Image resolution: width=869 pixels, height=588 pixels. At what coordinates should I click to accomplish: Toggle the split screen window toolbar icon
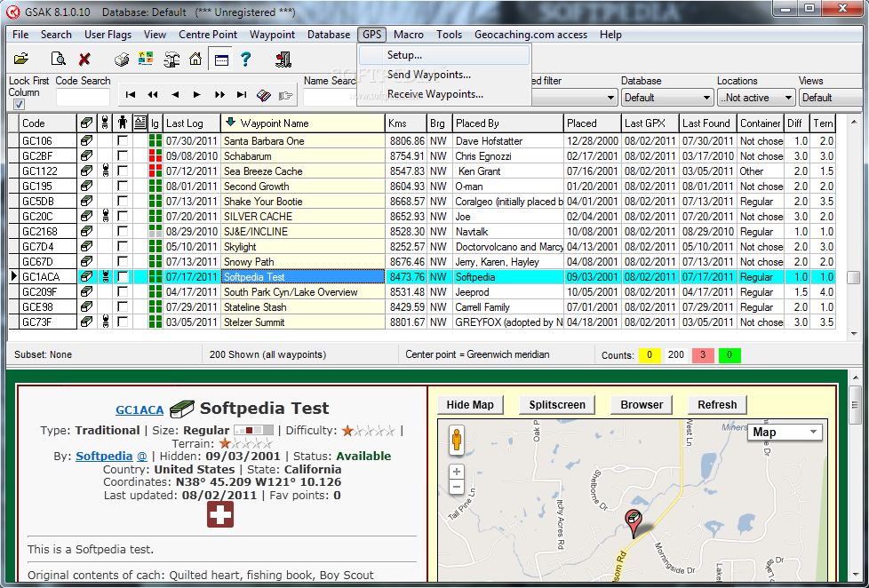click(x=221, y=60)
